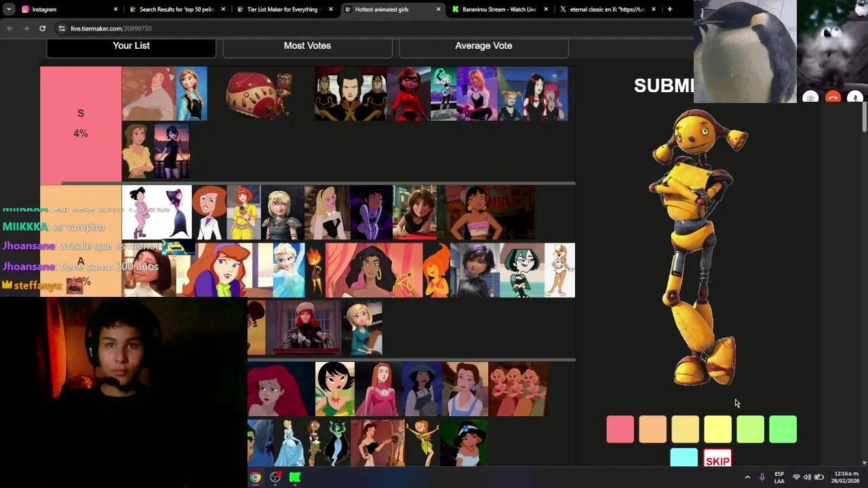The width and height of the screenshot is (868, 488).
Task: Mute microphone in the call overlay
Action: (855, 98)
